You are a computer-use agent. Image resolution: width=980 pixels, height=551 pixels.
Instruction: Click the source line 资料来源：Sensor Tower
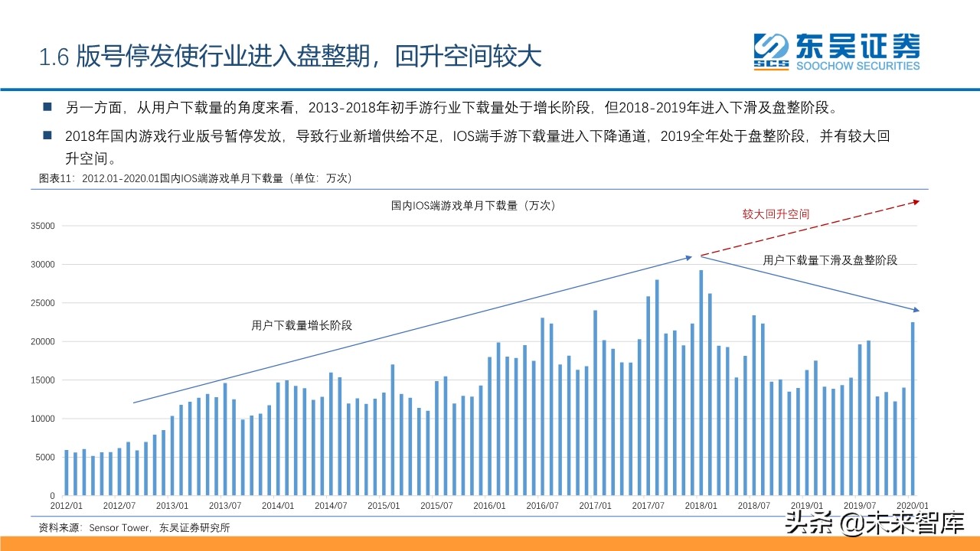coord(134,528)
